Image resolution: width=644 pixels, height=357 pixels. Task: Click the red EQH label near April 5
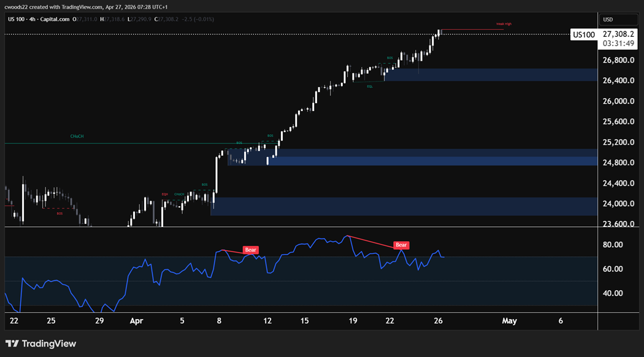coord(164,194)
